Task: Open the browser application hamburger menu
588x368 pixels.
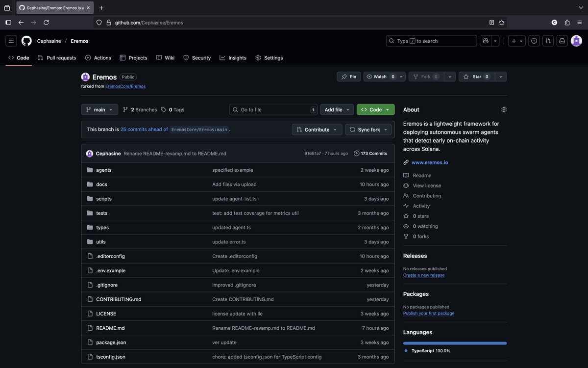Action: [580, 23]
